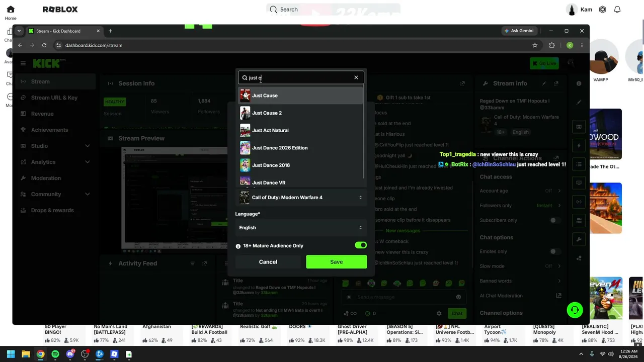This screenshot has height=362, width=644.
Task: Open the Followers only setting chevron
Action: (559, 206)
